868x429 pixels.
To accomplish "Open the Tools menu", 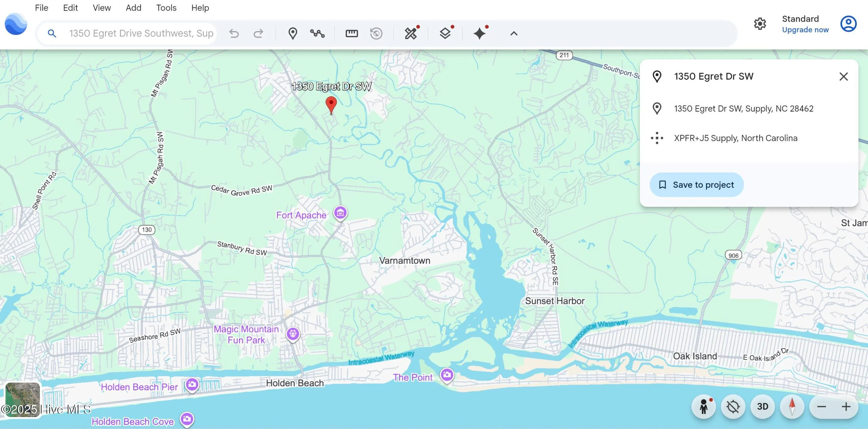I will coord(166,8).
